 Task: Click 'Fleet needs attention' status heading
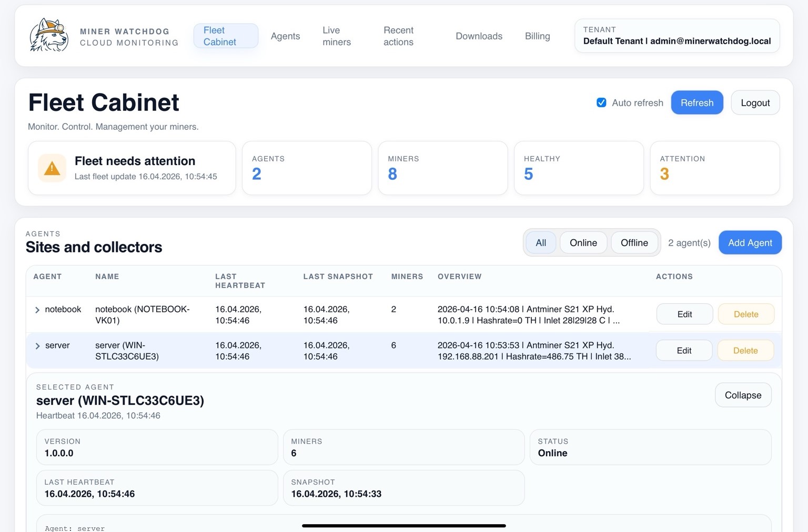135,161
